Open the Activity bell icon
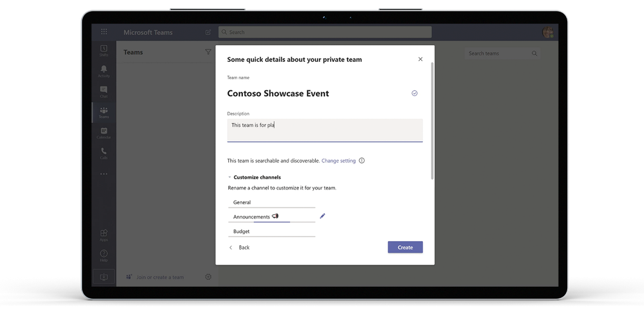Image resolution: width=644 pixels, height=314 pixels. coord(104,72)
